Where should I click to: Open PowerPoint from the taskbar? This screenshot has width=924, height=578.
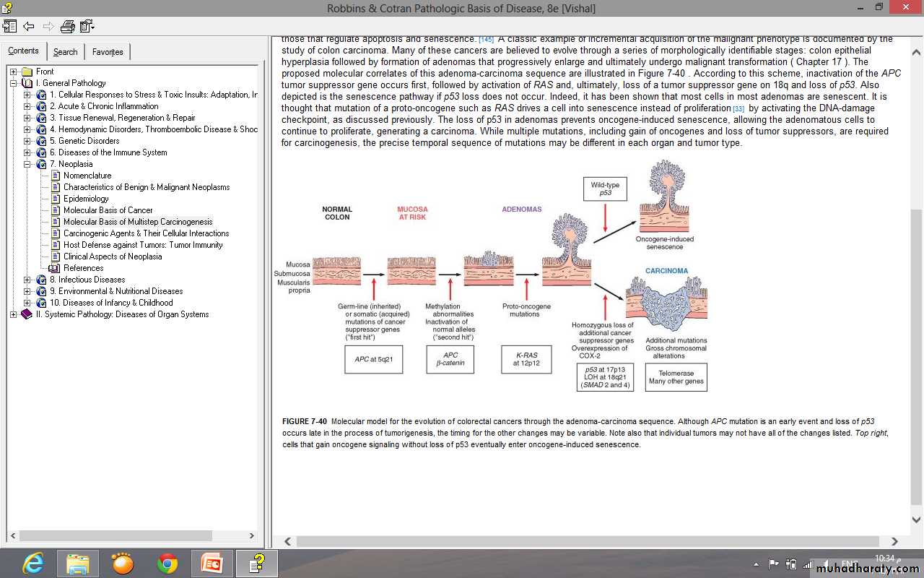(212, 562)
